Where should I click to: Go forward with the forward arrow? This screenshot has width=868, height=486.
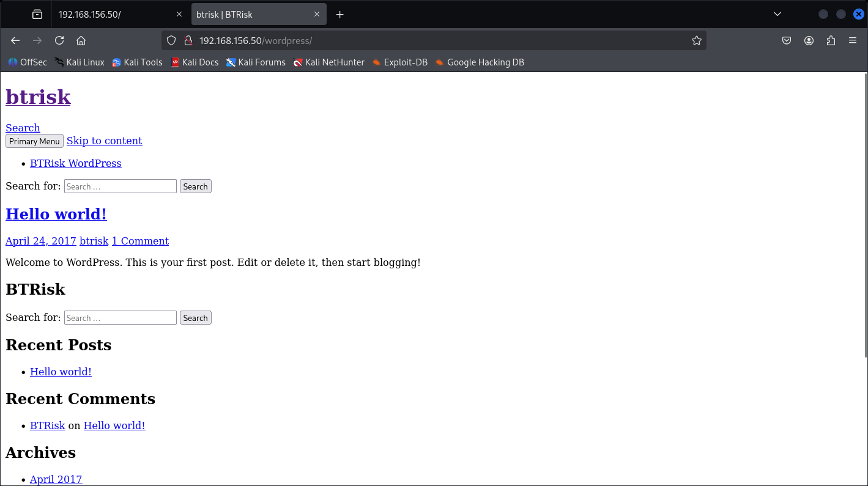[37, 40]
